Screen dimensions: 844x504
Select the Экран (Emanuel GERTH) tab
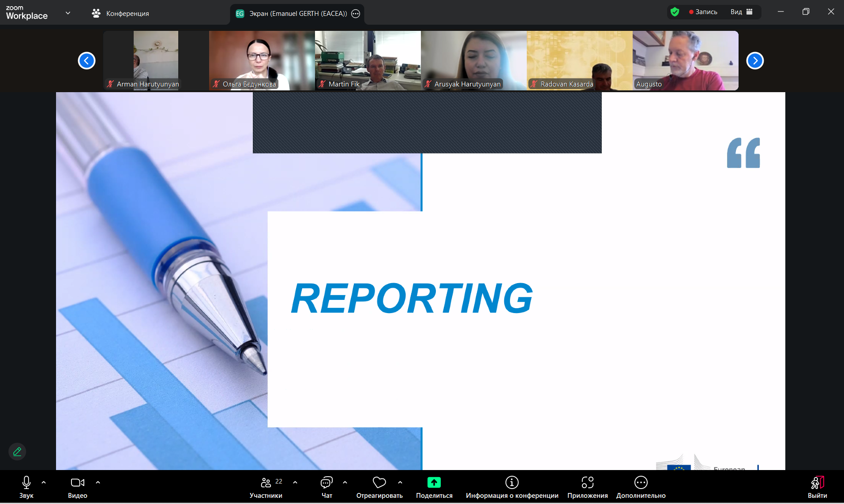297,14
